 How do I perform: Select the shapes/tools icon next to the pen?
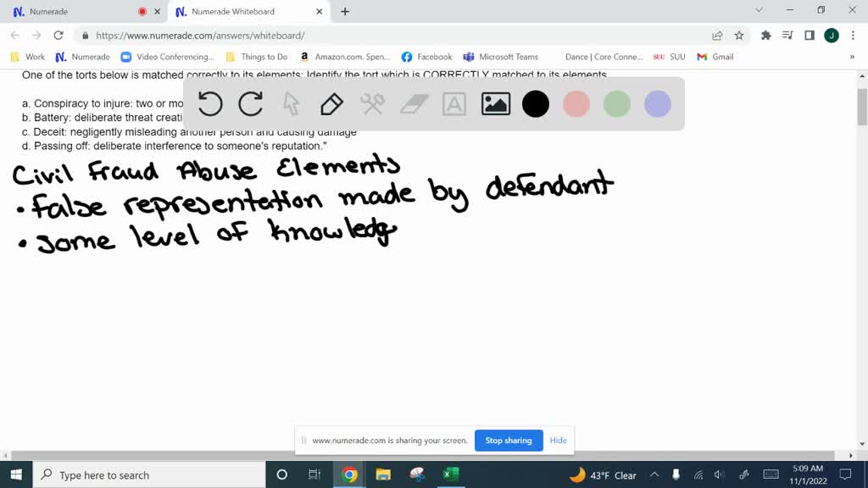click(x=371, y=103)
